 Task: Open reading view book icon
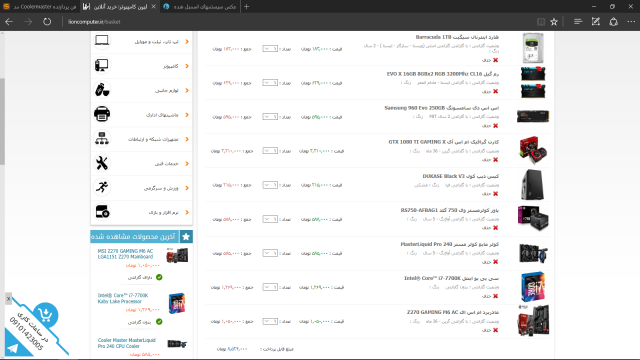(x=541, y=22)
